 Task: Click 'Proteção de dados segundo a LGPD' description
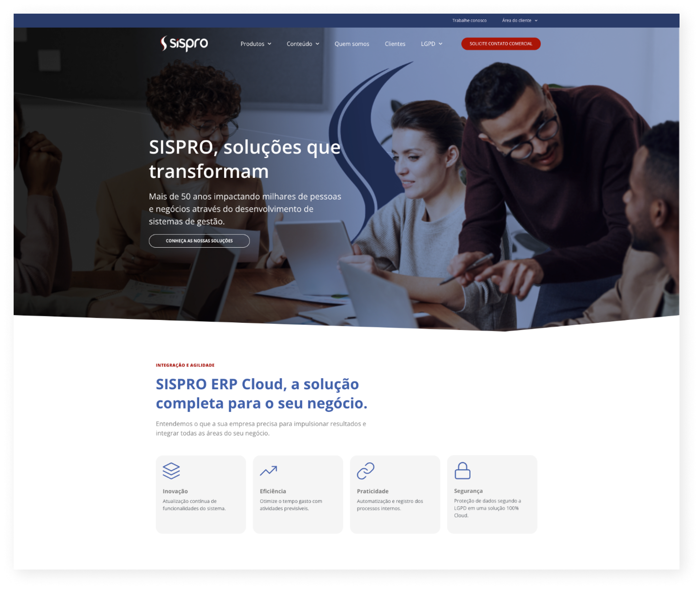point(487,508)
